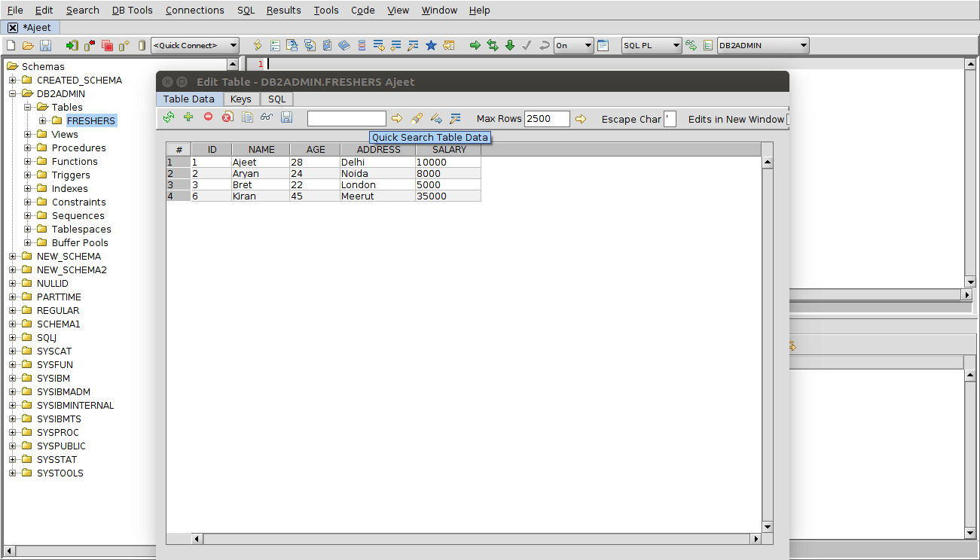The height and width of the screenshot is (560, 980).
Task: Open a file with the folder icon
Action: tap(28, 45)
